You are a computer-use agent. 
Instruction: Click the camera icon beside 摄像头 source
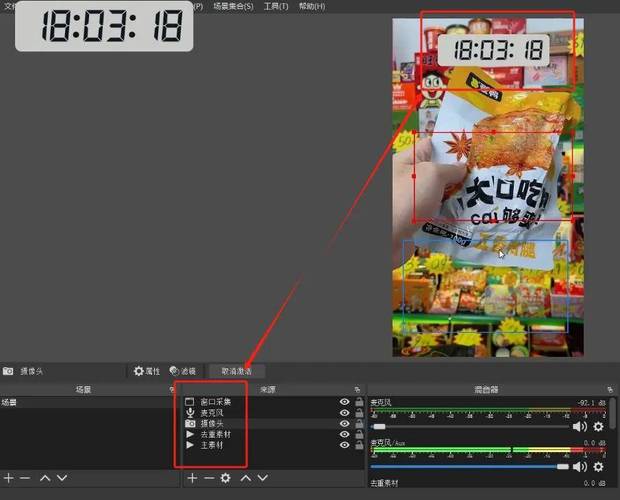tap(190, 423)
